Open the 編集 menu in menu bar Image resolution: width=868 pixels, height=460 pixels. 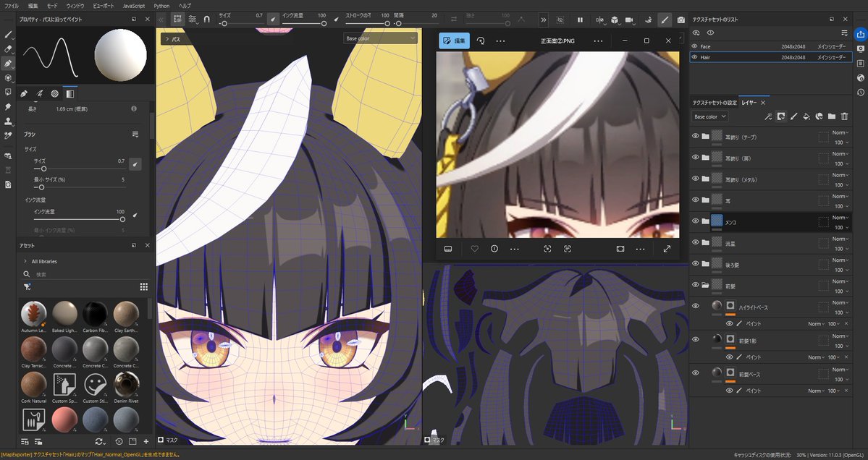(33, 6)
